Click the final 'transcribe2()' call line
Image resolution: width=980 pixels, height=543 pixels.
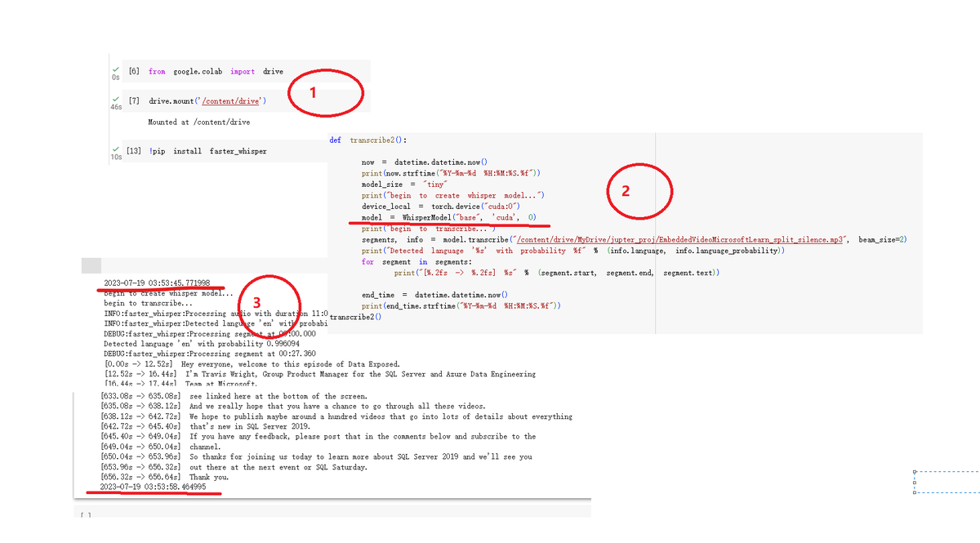click(x=356, y=317)
